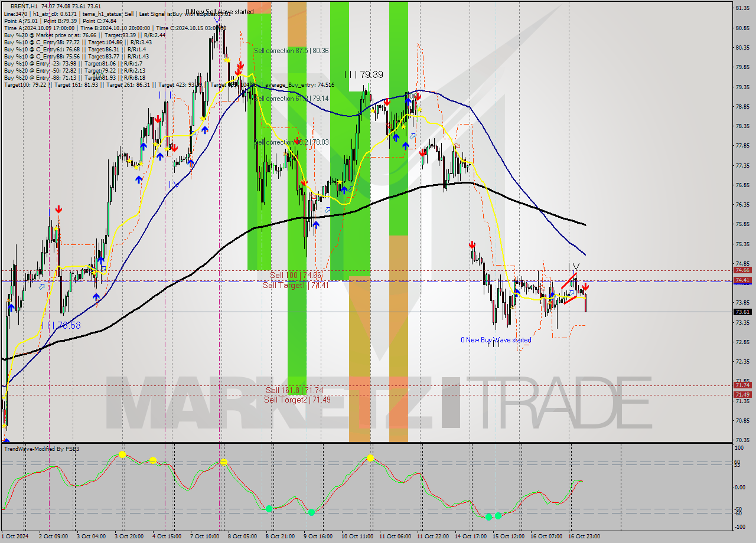The width and height of the screenshot is (756, 543).
Task: Click the red sell arrow at 14 Oct 17:00
Action: click(x=472, y=244)
